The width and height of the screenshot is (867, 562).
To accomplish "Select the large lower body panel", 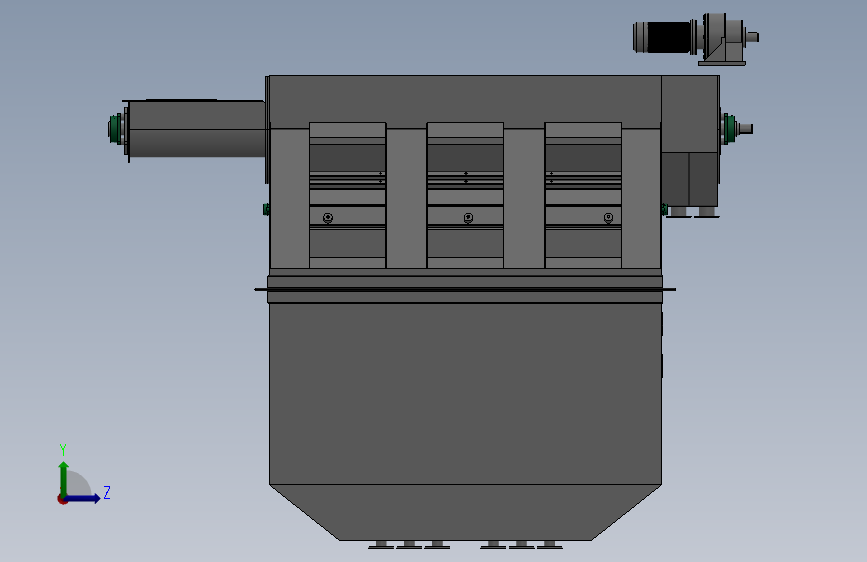I will coord(465,394).
